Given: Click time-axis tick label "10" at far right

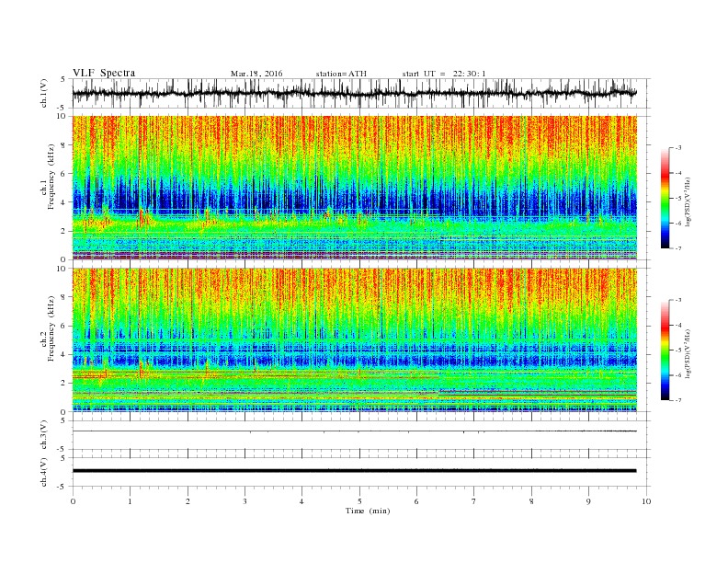Looking at the screenshot, I should pos(646,501).
